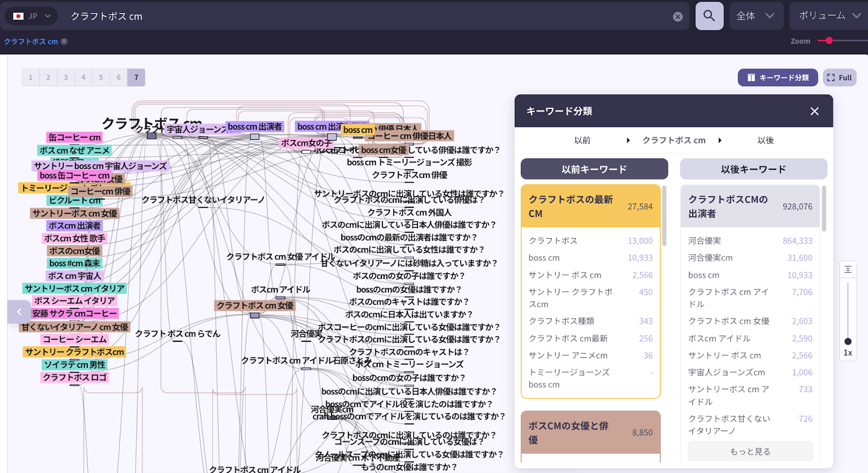Image resolution: width=868 pixels, height=473 pixels.
Task: Click the magnifier search button
Action: click(709, 16)
